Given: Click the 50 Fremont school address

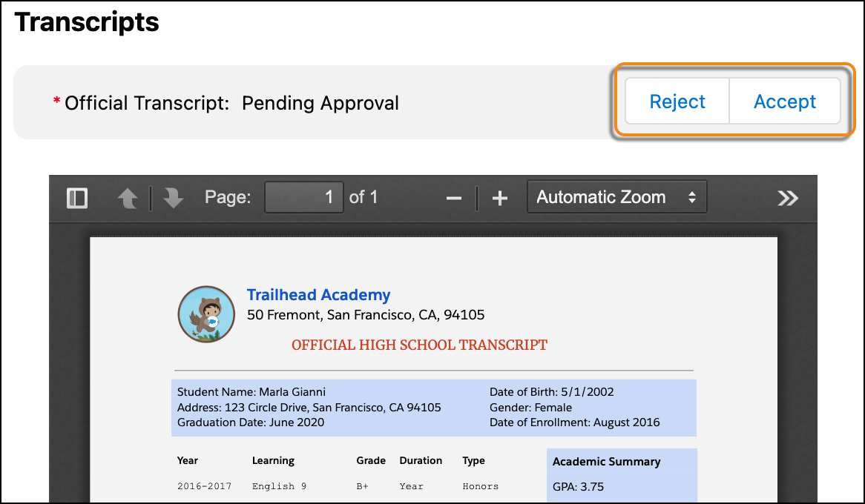Looking at the screenshot, I should [366, 315].
